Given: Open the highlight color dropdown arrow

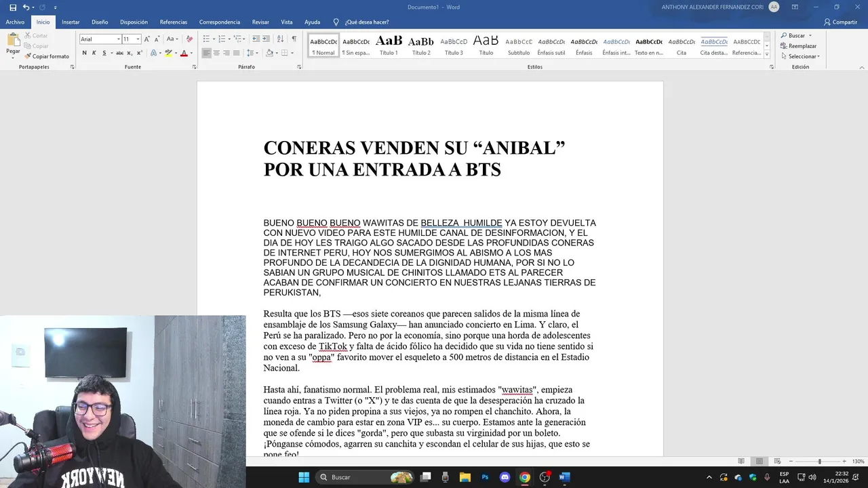Looking at the screenshot, I should tap(176, 53).
